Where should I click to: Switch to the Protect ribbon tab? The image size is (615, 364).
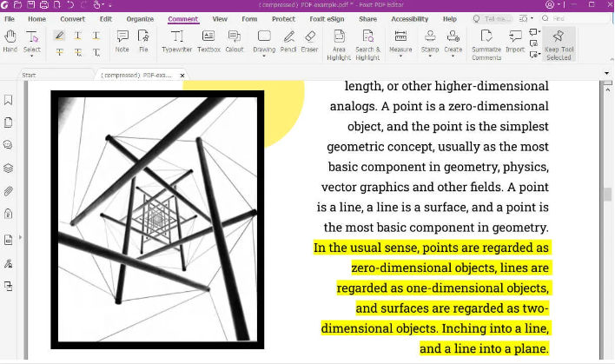click(283, 18)
